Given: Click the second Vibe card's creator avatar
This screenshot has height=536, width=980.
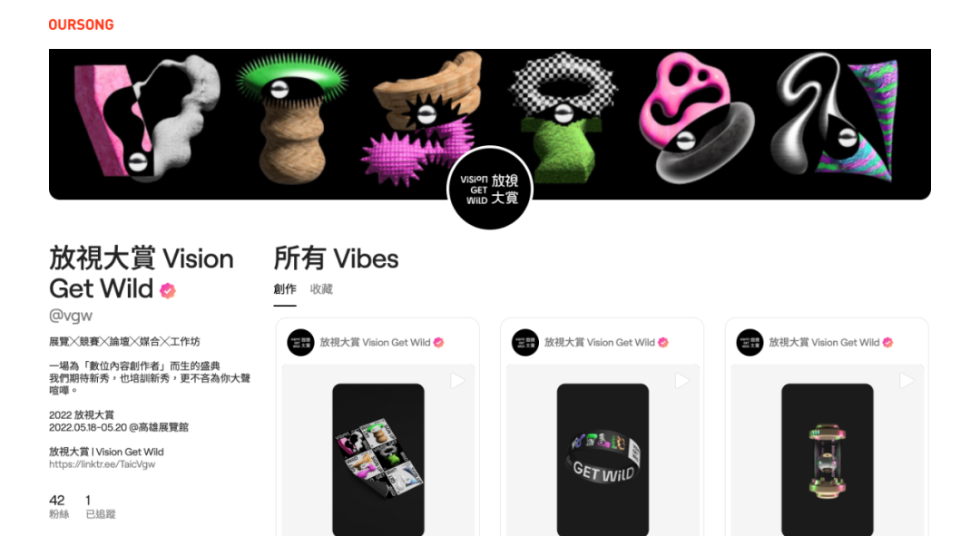Looking at the screenshot, I should point(525,342).
